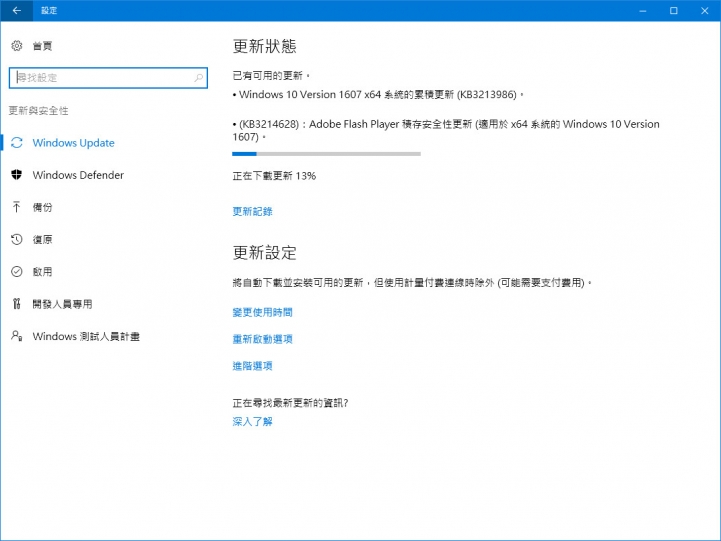Go back with the title bar arrow
The image size is (721, 541).
point(17,11)
